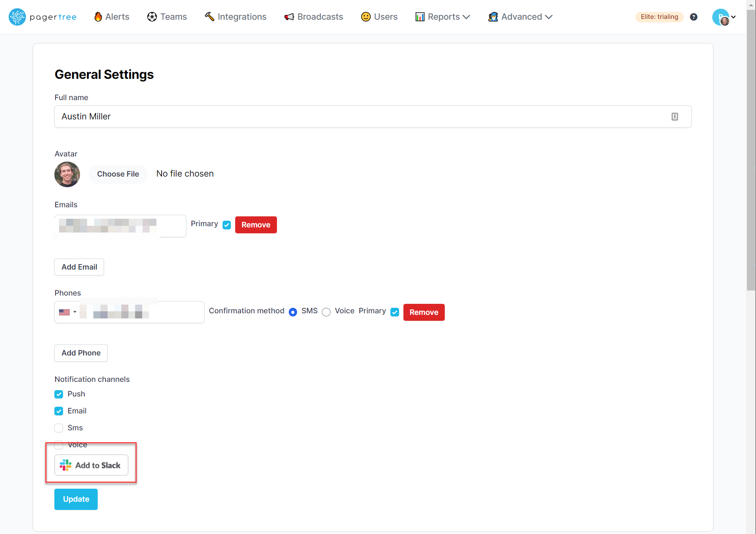The image size is (756, 534).
Task: Click the Slack icon on Add to Slack
Action: [65, 465]
